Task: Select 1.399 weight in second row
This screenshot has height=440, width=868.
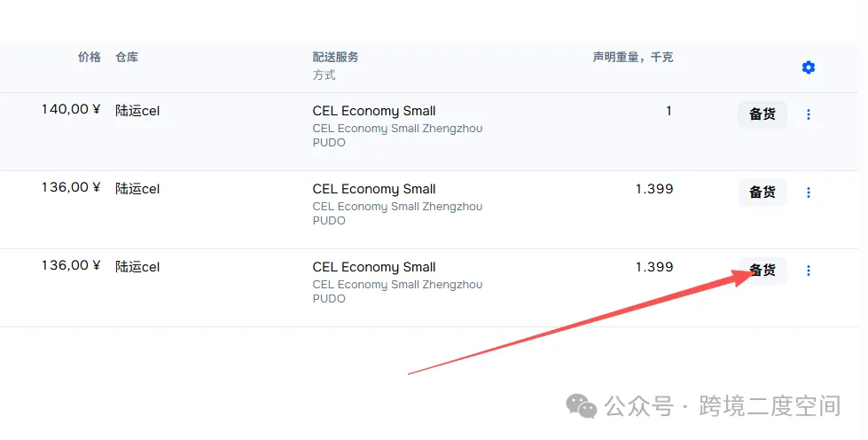Action: [654, 189]
